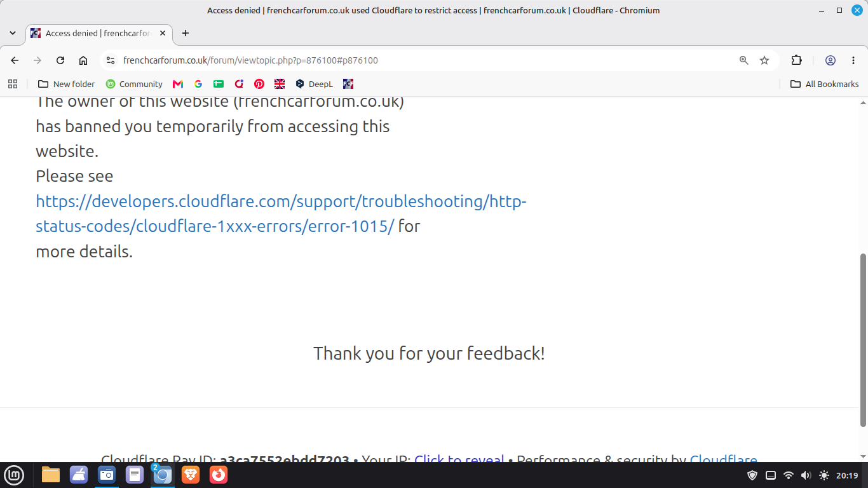Maximize the Chromium window
Screen dimensions: 868x488
(839, 10)
